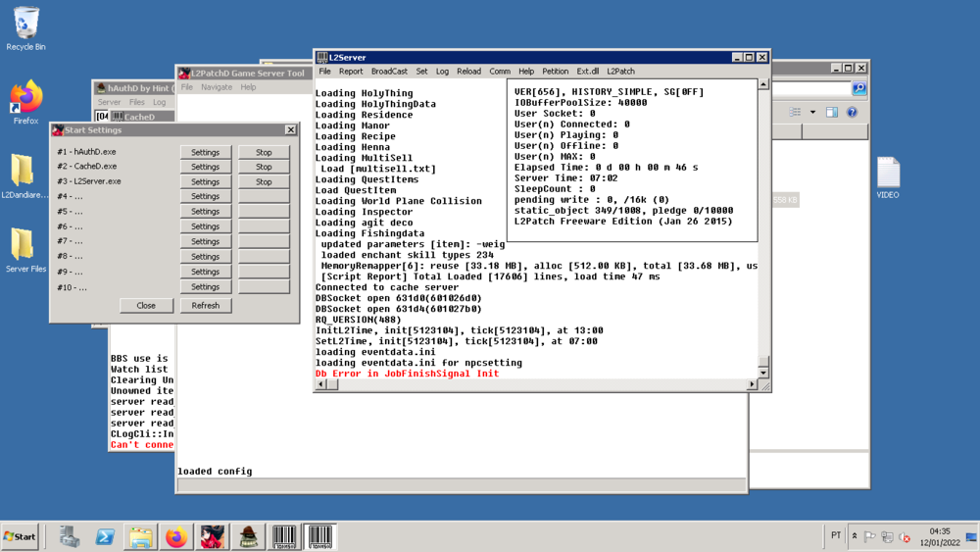Screen dimensions: 980x552
Task: Click the Firefox icon in the taskbar
Action: point(176,536)
